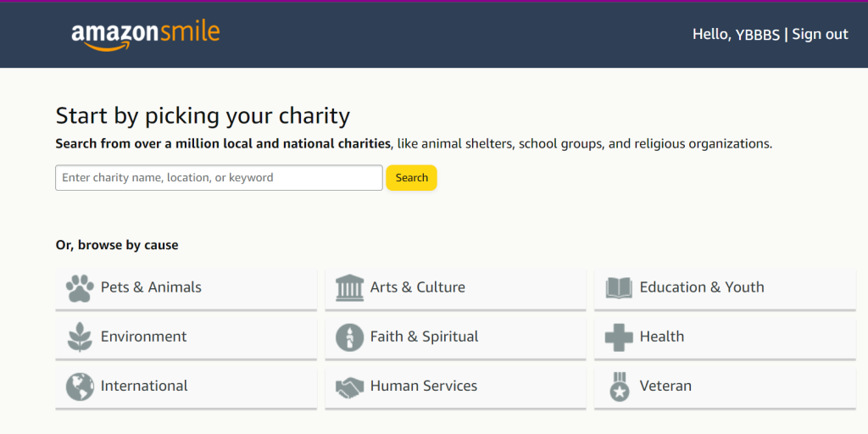Browse Human Services charities
The image size is (868, 434).
point(423,386)
